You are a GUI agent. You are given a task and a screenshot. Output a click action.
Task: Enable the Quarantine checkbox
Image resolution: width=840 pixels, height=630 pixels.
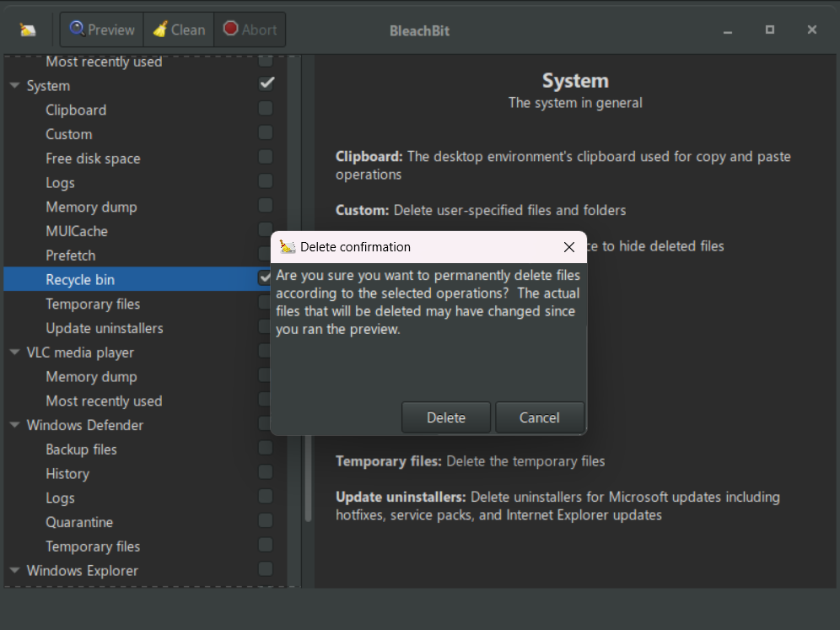(x=266, y=520)
